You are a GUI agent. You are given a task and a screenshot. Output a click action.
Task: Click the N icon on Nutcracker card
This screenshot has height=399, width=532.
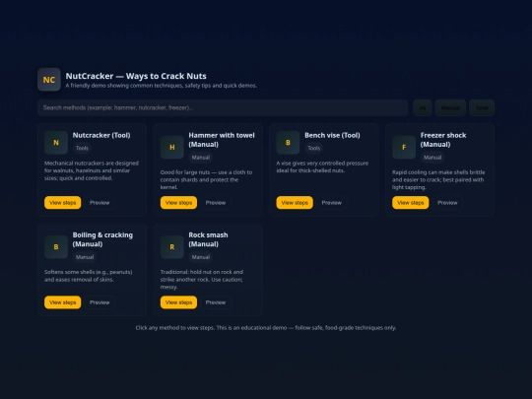click(x=56, y=143)
